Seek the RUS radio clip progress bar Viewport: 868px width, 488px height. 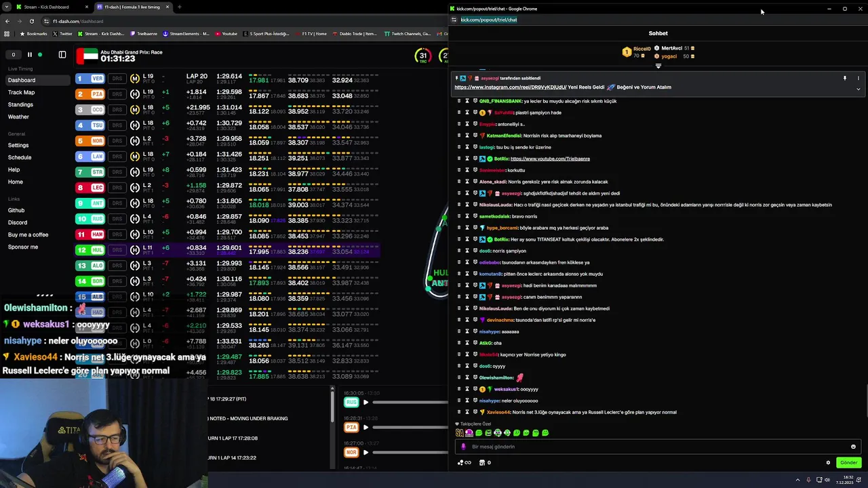point(409,403)
